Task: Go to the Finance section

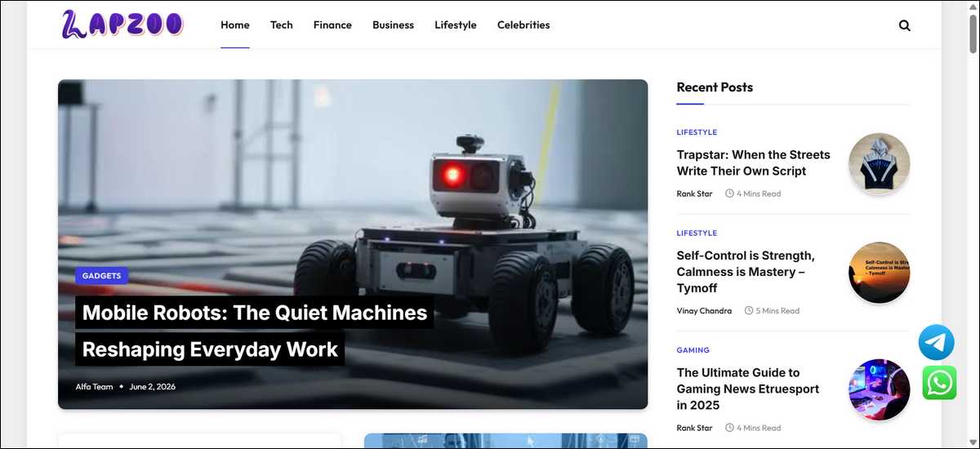Action: [x=332, y=25]
